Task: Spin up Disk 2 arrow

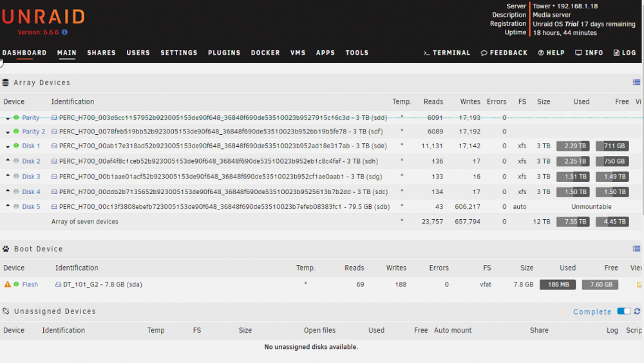Action: coord(8,160)
